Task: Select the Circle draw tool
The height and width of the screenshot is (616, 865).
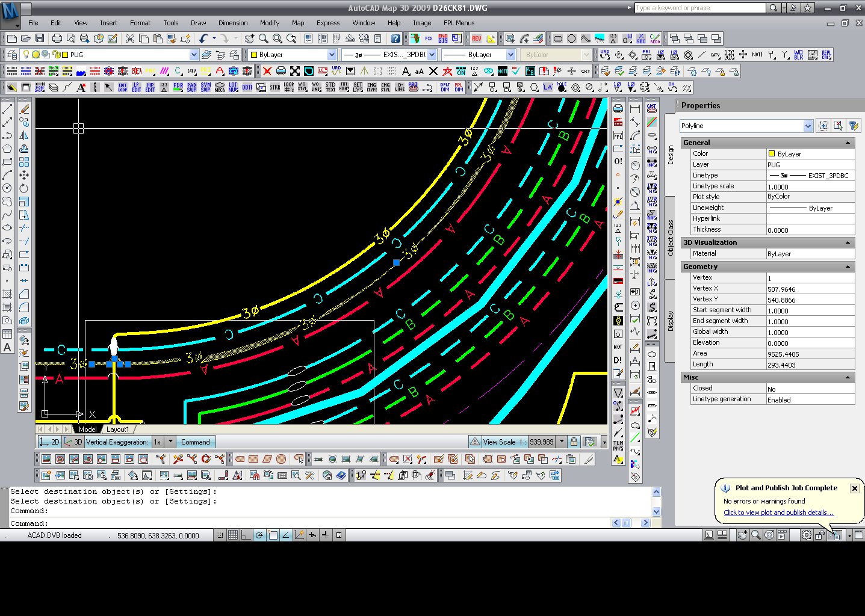Action: tap(7, 188)
